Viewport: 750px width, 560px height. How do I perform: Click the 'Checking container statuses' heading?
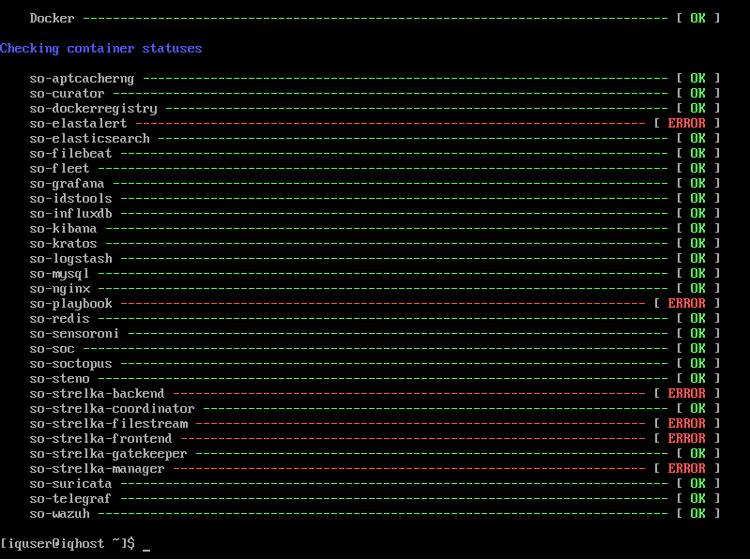pyautogui.click(x=101, y=49)
